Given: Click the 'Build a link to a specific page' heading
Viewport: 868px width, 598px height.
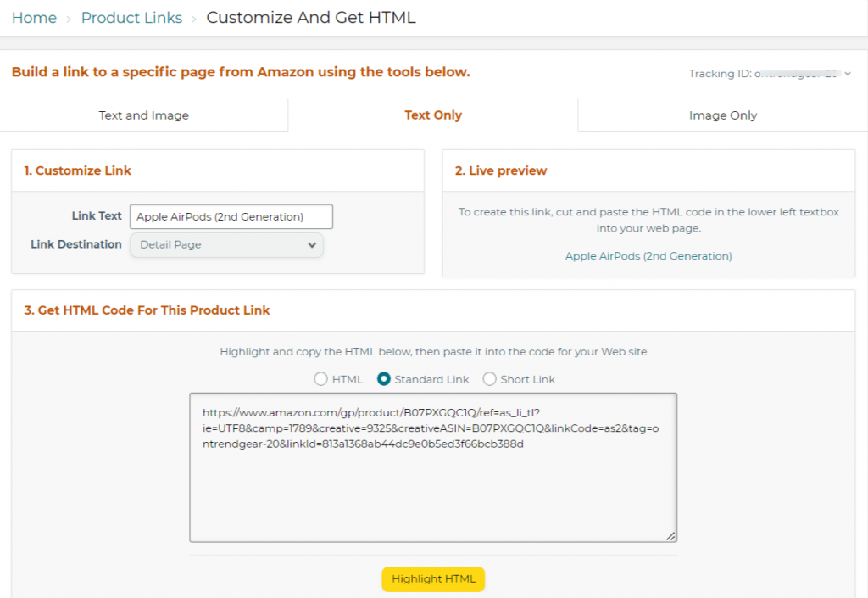Looking at the screenshot, I should (x=241, y=72).
